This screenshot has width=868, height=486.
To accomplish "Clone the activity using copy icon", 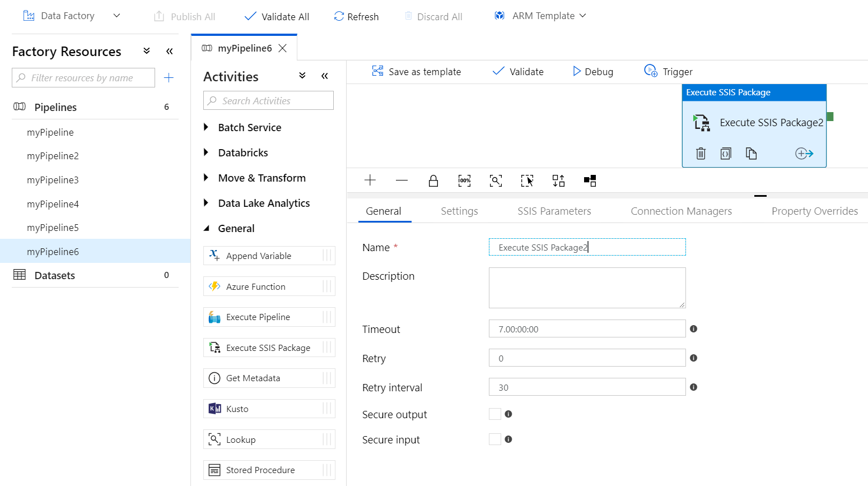I will [x=751, y=154].
